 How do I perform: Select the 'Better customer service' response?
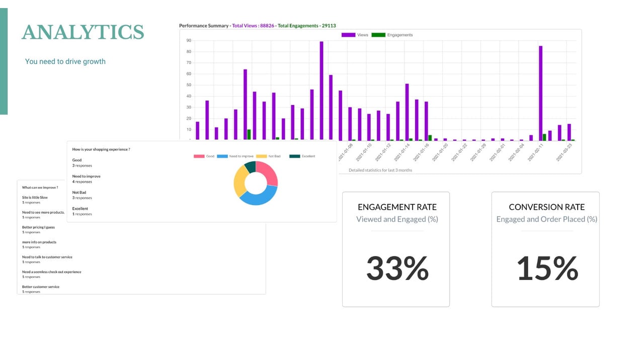click(x=41, y=289)
